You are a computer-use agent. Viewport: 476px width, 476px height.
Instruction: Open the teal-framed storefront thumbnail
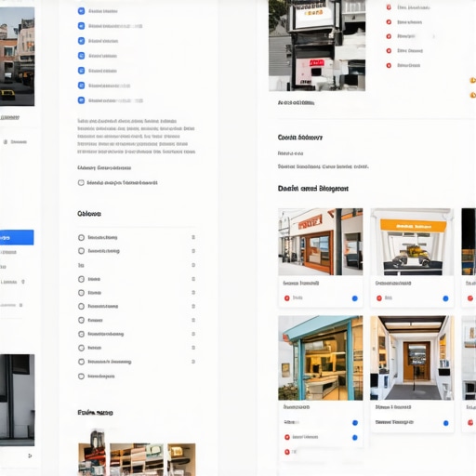click(321, 358)
